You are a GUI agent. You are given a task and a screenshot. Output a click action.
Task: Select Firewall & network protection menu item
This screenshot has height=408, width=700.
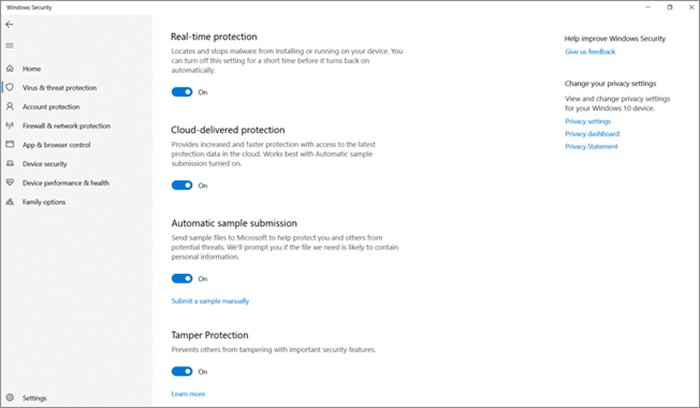[x=66, y=126]
